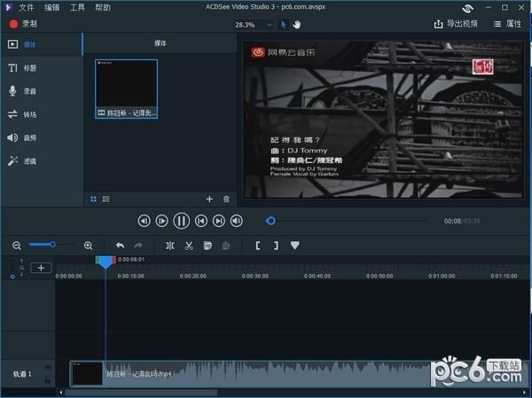The image size is (532, 398).
Task: Add a marker with the shield icon
Action: 295,246
